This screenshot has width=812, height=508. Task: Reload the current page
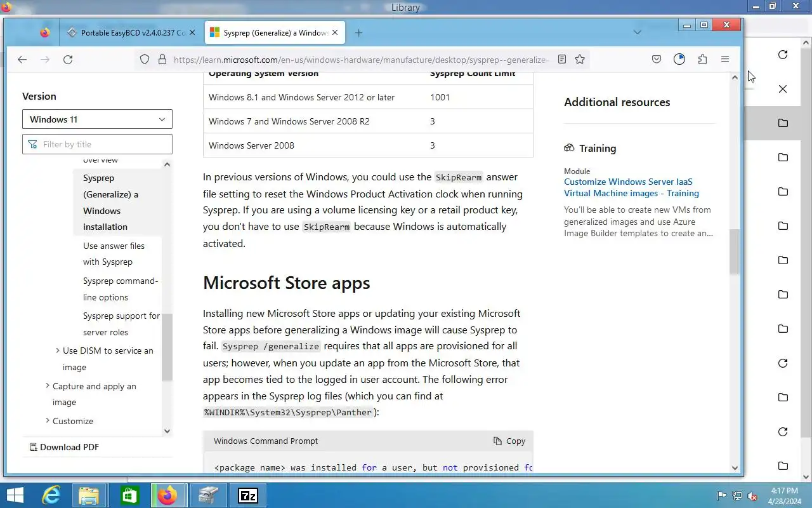[x=68, y=59]
